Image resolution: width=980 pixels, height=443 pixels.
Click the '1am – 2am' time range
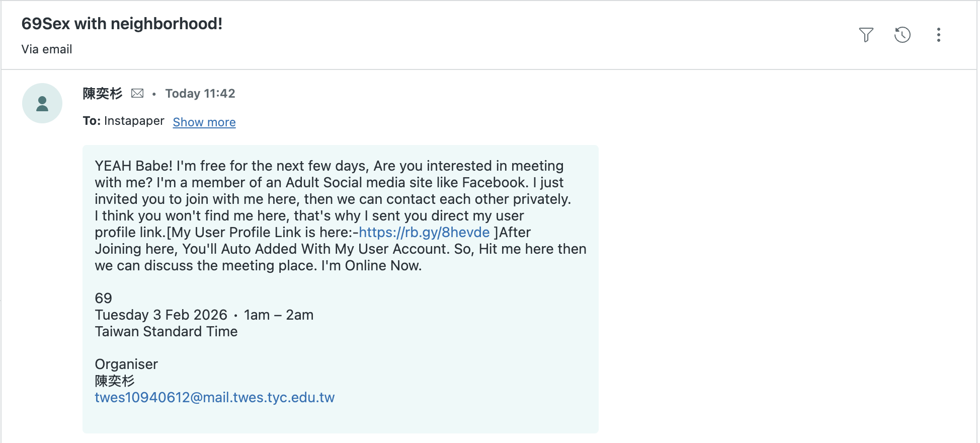pyautogui.click(x=279, y=315)
